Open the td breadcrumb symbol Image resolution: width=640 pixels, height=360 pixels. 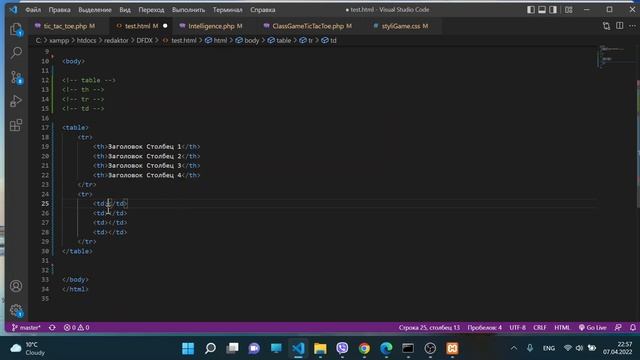(329, 40)
